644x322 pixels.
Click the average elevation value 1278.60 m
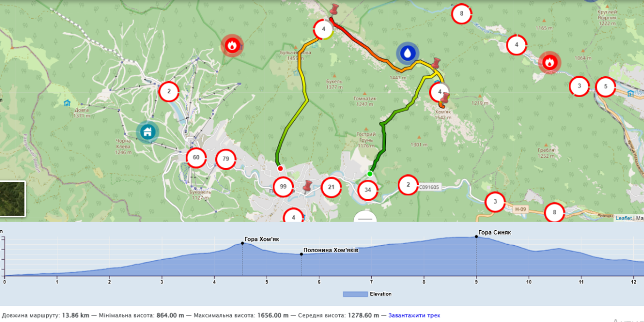pyautogui.click(x=363, y=315)
